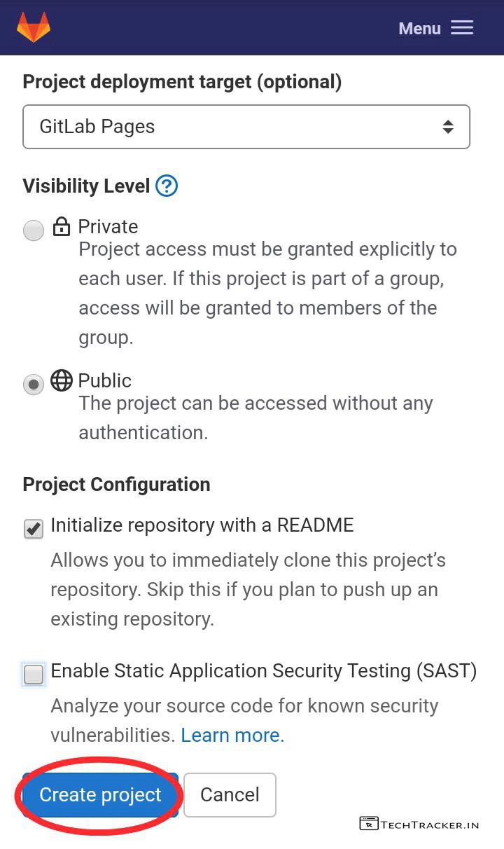504x849 pixels.
Task: Open the Learn more link
Action: pyautogui.click(x=232, y=735)
